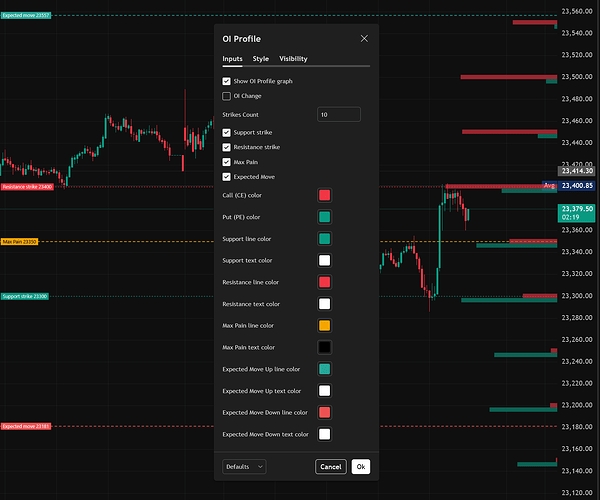This screenshot has height=500, width=600.
Task: Click the 23,300.00 price axis value
Action: [x=577, y=296]
